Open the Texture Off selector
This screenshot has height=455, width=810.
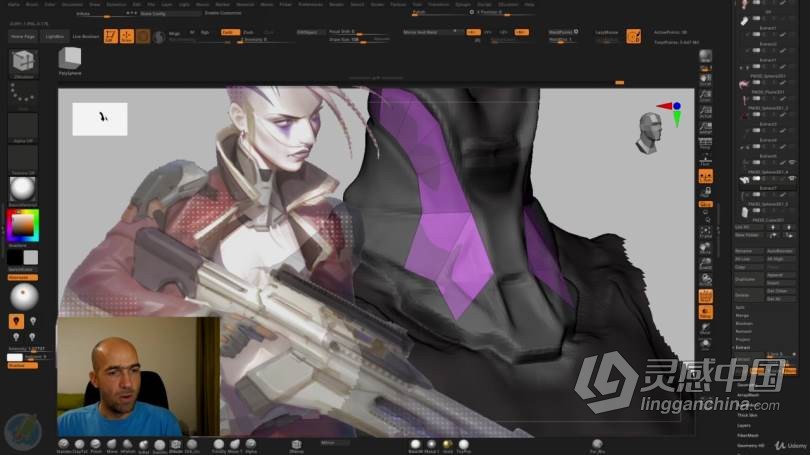(x=23, y=160)
